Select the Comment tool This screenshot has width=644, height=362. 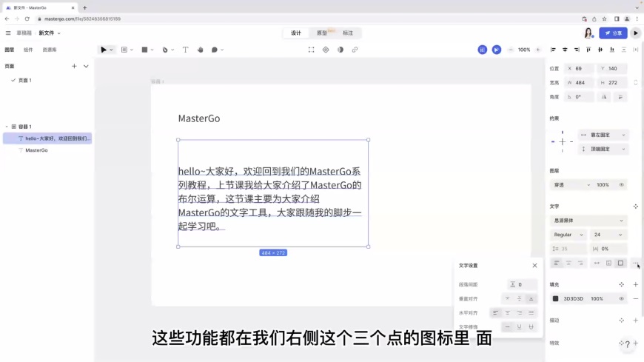[215, 50]
